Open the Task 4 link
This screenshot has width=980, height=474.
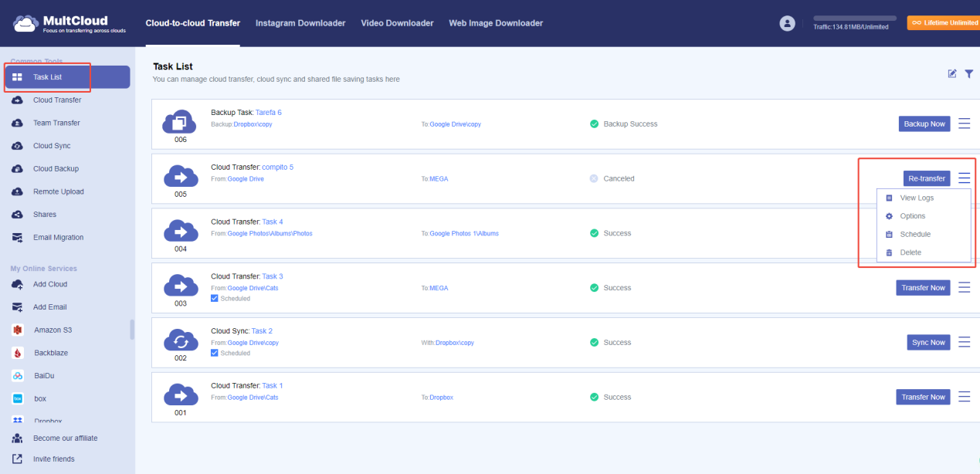coord(273,222)
